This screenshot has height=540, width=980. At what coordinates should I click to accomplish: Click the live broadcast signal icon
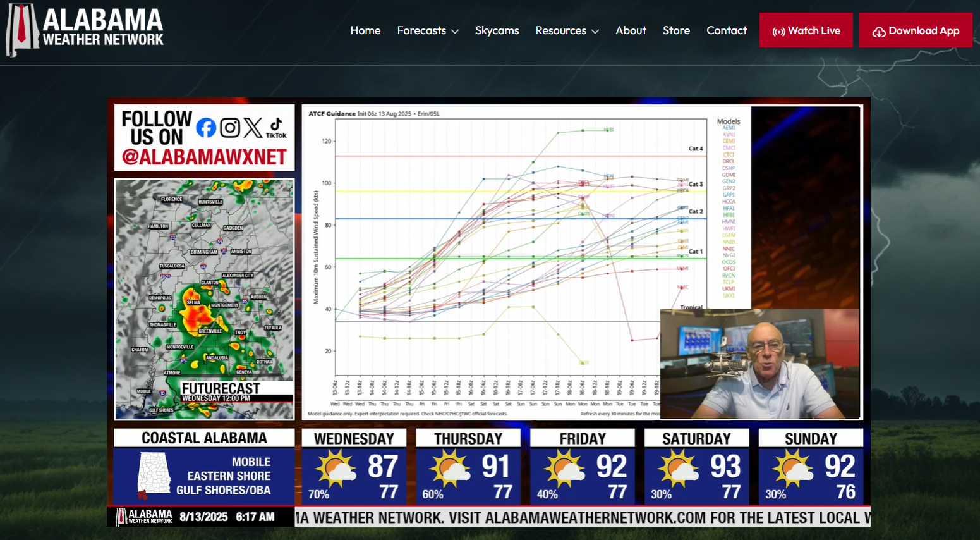tap(779, 32)
